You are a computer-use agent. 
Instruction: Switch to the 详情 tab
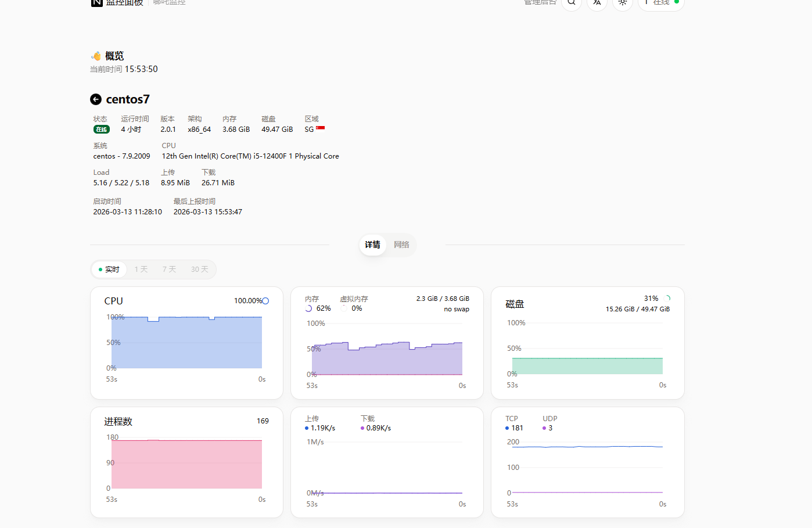(372, 245)
